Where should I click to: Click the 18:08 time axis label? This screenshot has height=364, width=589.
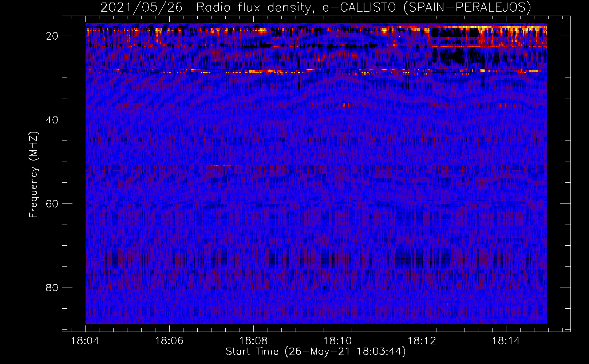point(253,341)
